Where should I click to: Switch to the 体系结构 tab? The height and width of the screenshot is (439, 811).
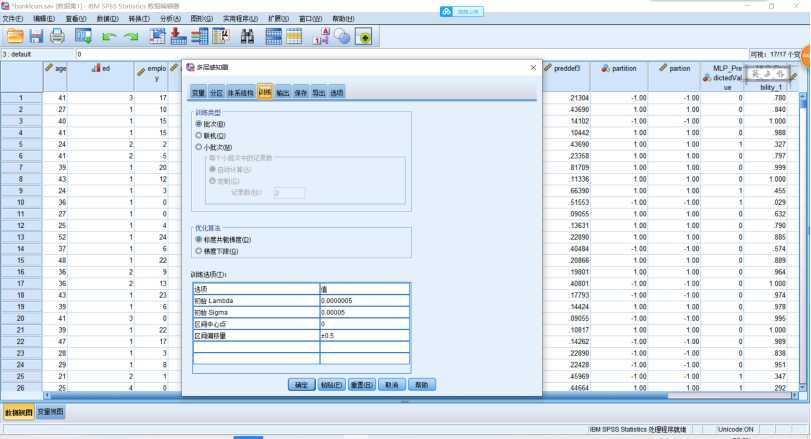(x=240, y=93)
